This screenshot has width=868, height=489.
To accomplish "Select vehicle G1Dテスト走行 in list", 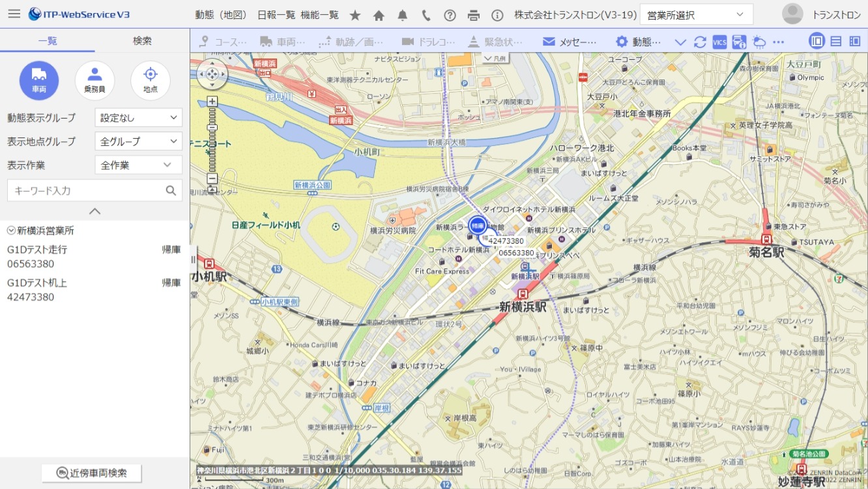I will click(94, 257).
